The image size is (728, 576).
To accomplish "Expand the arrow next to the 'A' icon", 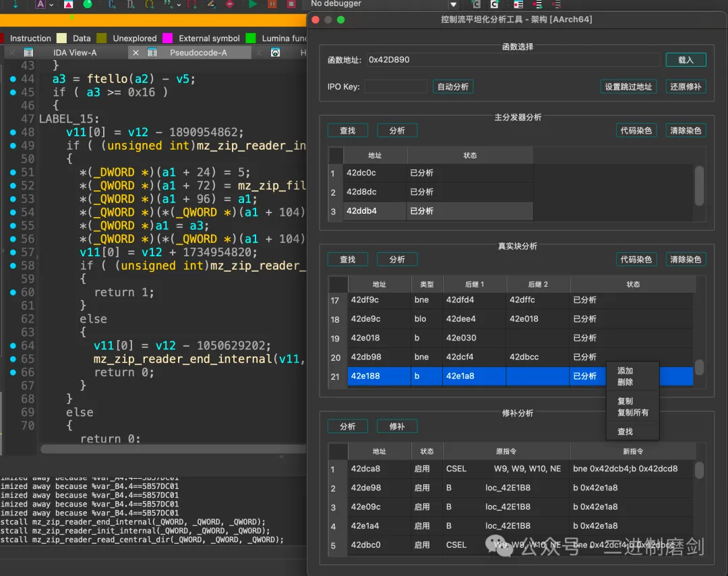I will click(53, 5).
